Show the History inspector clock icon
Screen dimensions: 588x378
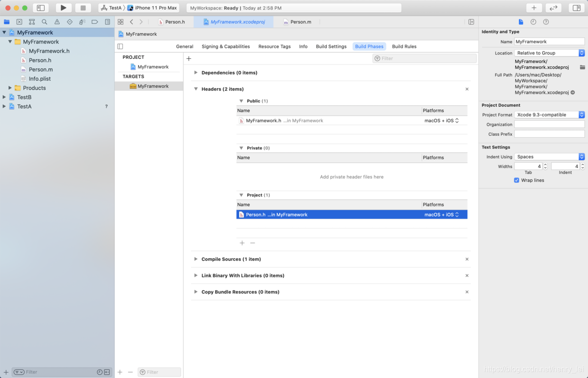[x=533, y=22]
